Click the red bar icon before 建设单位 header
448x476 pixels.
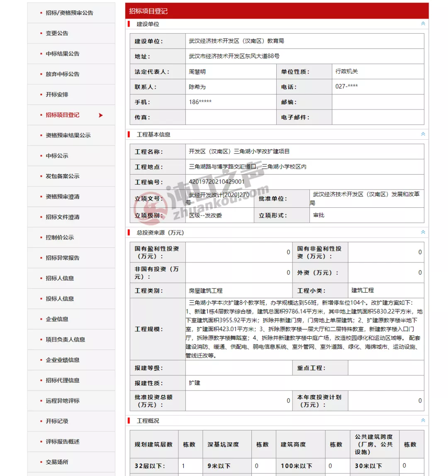[x=129, y=24]
